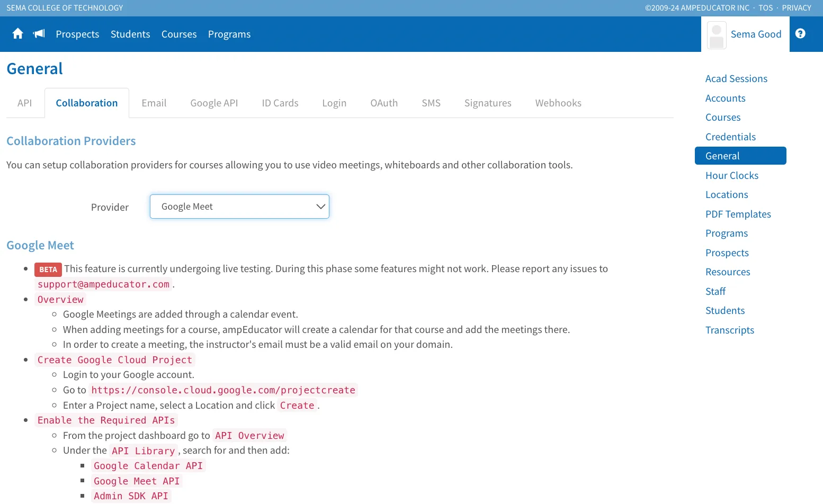The height and width of the screenshot is (504, 823).
Task: Click the console.cloud.google.com/projectcreate URL text
Action: pos(223,390)
